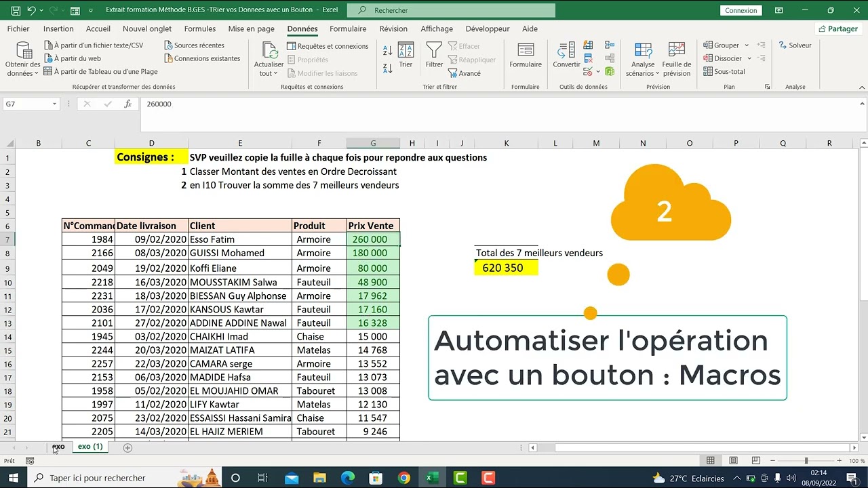Open the Feuille de prévision tool
This screenshot has height=488, width=868.
pyautogui.click(x=677, y=59)
